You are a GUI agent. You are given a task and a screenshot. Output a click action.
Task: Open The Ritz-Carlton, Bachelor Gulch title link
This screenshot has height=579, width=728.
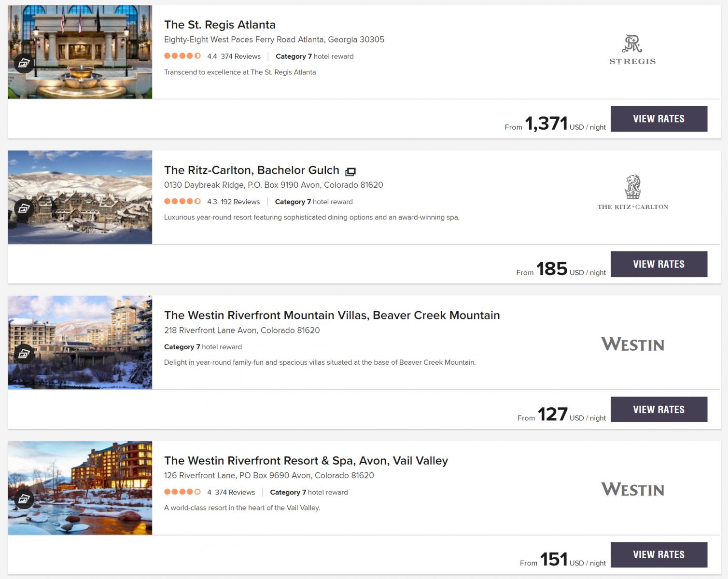(252, 170)
